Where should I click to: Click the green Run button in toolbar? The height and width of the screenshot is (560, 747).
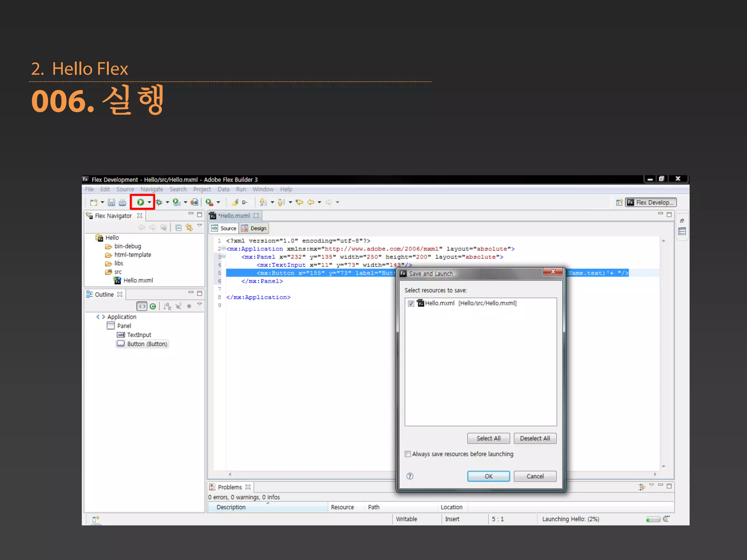[x=140, y=202]
